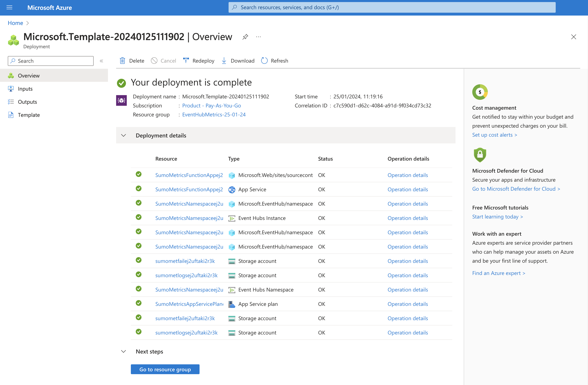Pin the deployment overview page
The height and width of the screenshot is (385, 588).
(x=245, y=37)
